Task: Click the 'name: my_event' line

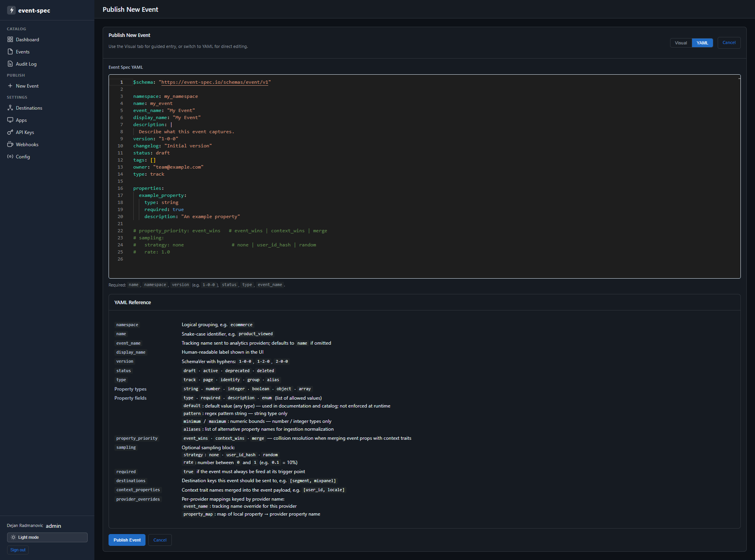Action: tap(153, 103)
